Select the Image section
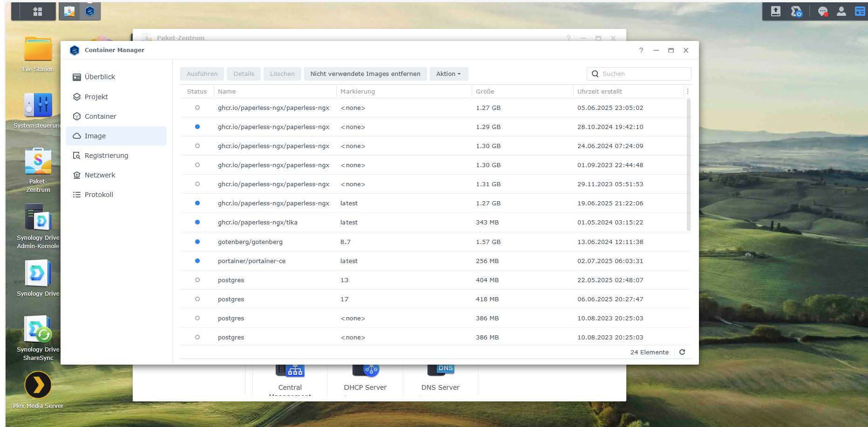 116,136
